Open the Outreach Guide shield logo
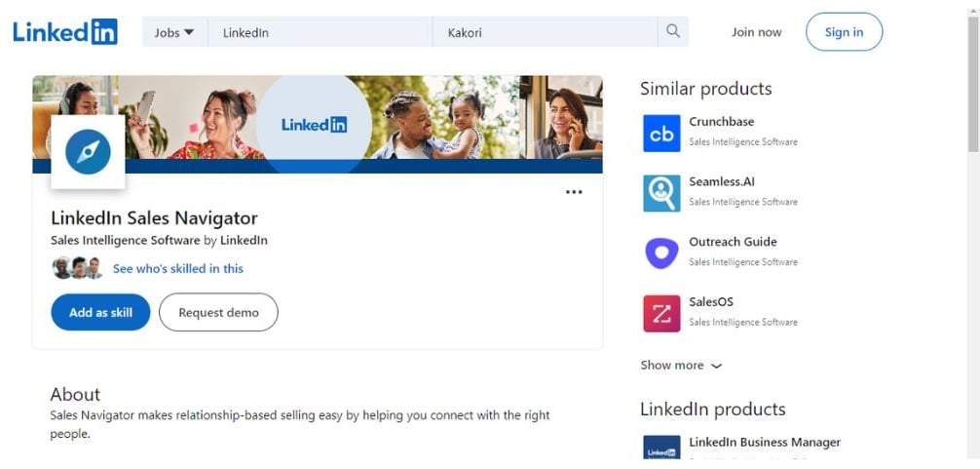This screenshot has height=469, width=980. click(661, 254)
